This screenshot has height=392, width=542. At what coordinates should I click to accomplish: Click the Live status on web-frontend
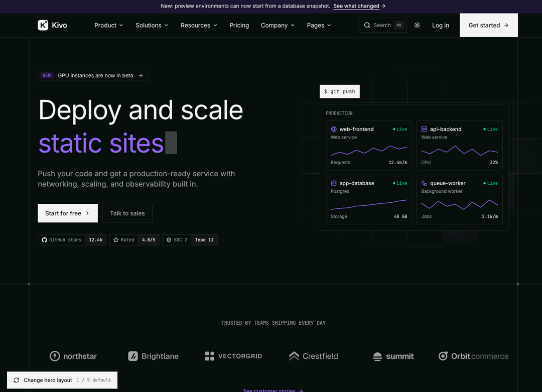(x=400, y=129)
